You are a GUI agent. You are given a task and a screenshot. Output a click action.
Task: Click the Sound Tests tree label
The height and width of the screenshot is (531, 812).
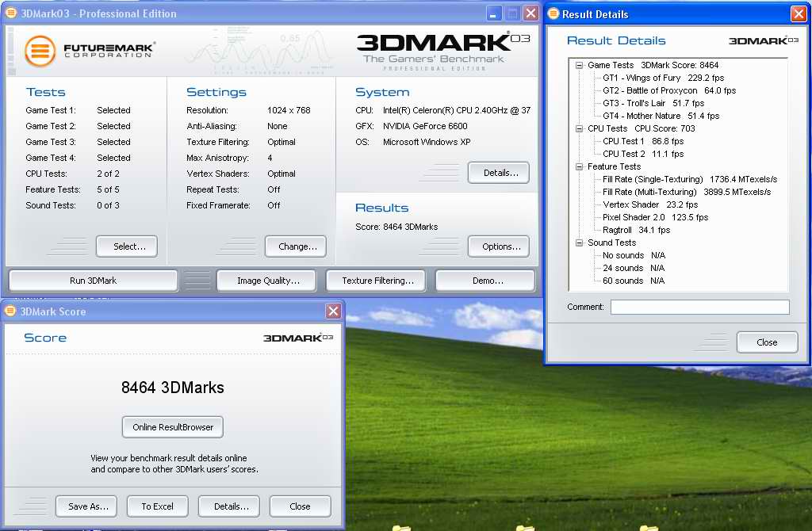611,243
